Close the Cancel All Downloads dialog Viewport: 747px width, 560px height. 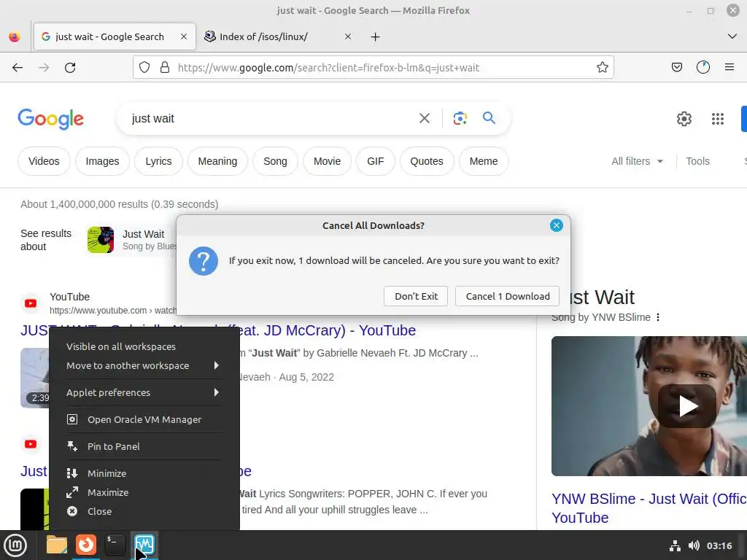tap(556, 226)
